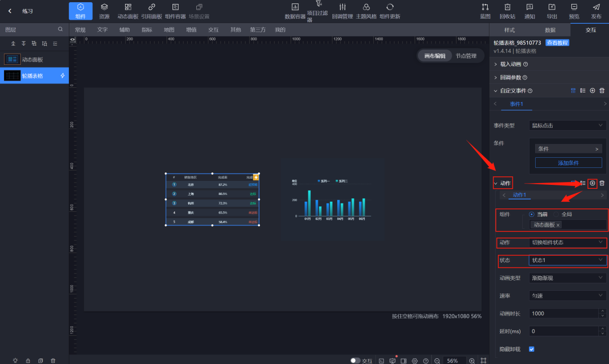The image size is (609, 364).
Task: Open the 项目过滤器 toolbar item
Action: tap(317, 11)
